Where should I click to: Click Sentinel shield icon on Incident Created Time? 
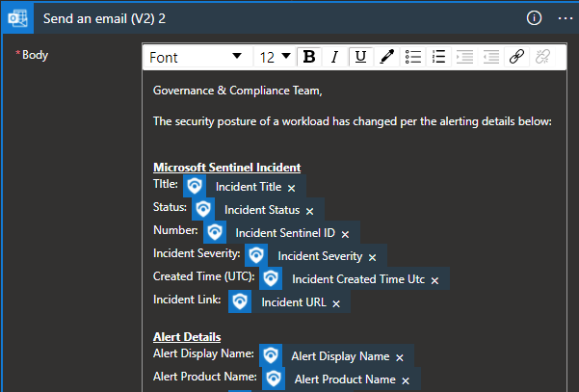(x=271, y=278)
